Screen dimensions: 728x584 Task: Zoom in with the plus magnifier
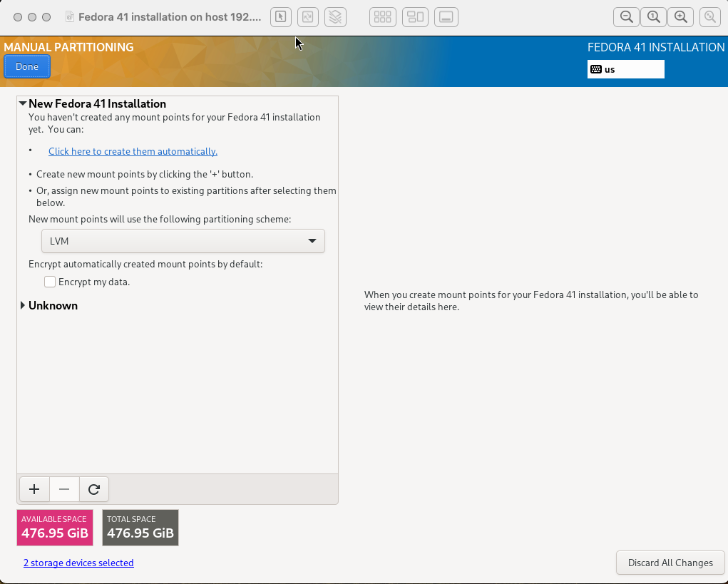click(x=681, y=17)
